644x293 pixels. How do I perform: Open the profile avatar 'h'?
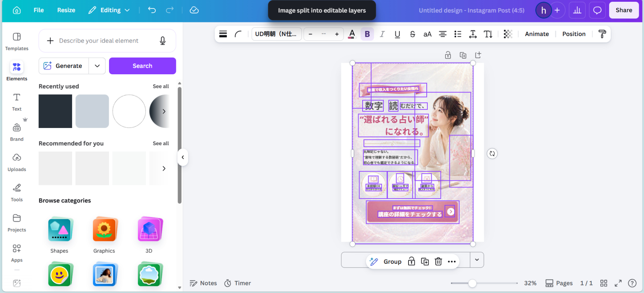point(543,10)
